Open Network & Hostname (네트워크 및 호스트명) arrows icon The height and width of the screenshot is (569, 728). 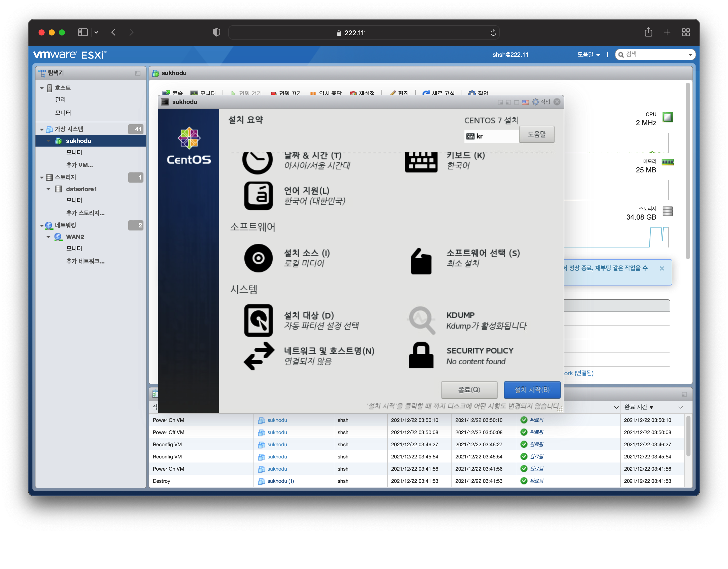pyautogui.click(x=259, y=355)
